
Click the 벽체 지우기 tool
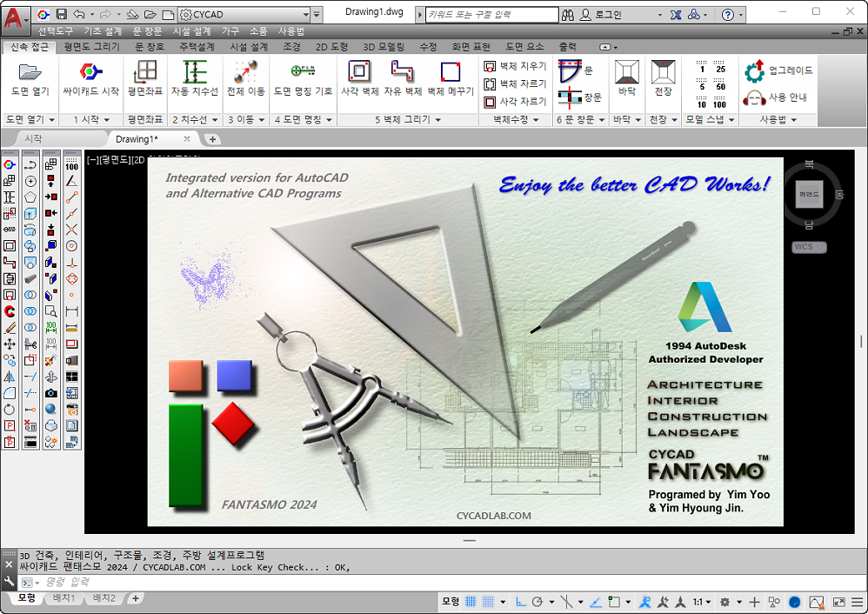[x=515, y=66]
